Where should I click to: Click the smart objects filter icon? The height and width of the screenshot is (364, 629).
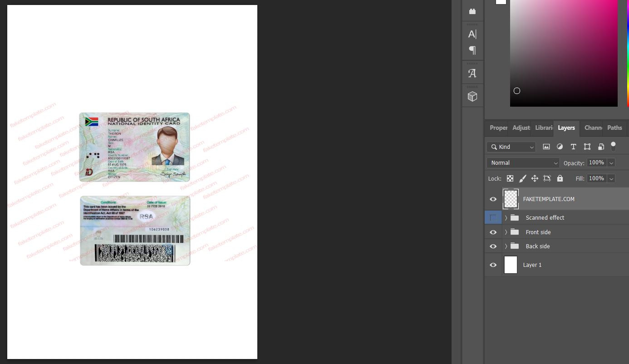point(601,147)
